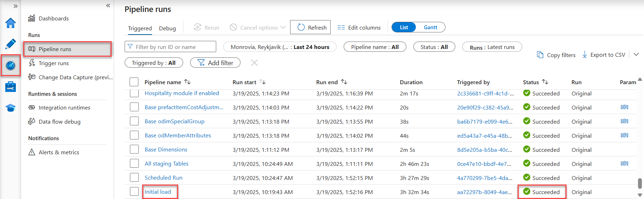The width and height of the screenshot is (644, 199).
Task: Clear filters with the X icon
Action: (x=254, y=63)
